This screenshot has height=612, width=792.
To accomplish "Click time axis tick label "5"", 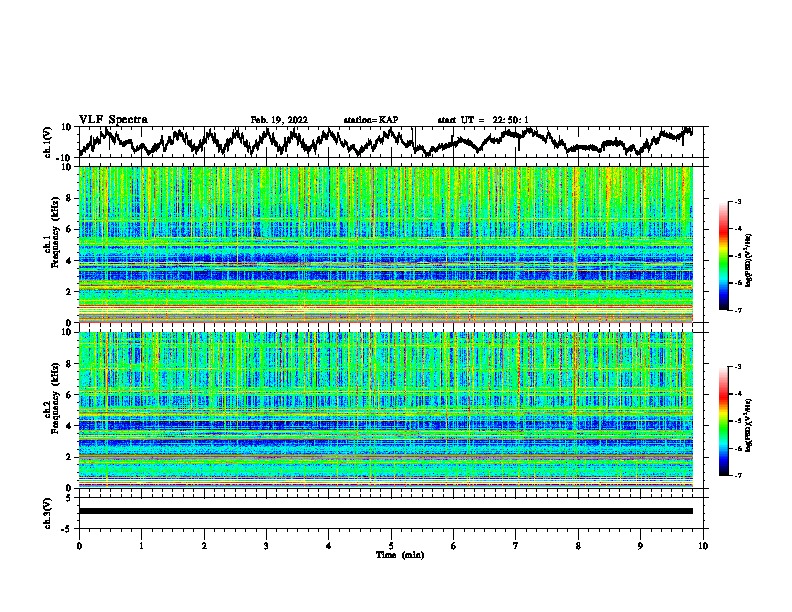I will [x=391, y=546].
